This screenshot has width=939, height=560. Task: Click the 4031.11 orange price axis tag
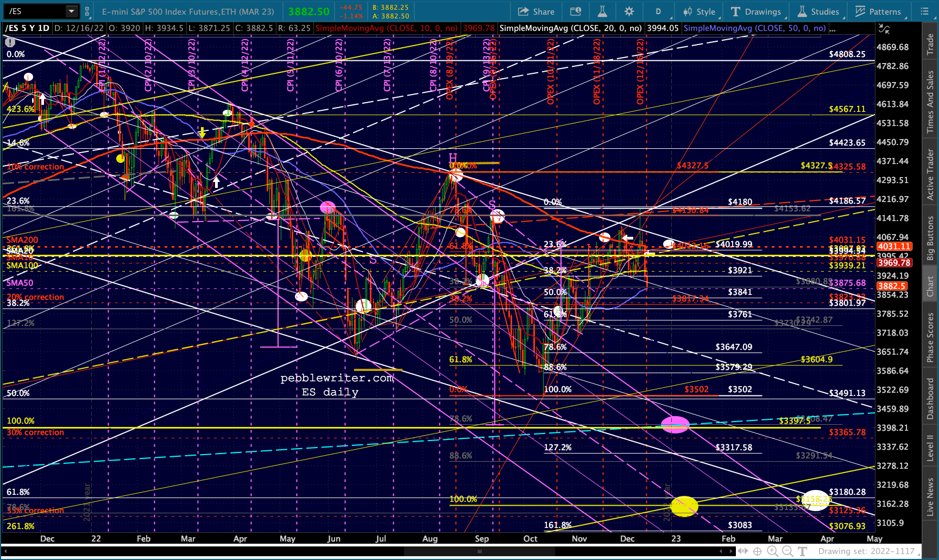[x=894, y=246]
